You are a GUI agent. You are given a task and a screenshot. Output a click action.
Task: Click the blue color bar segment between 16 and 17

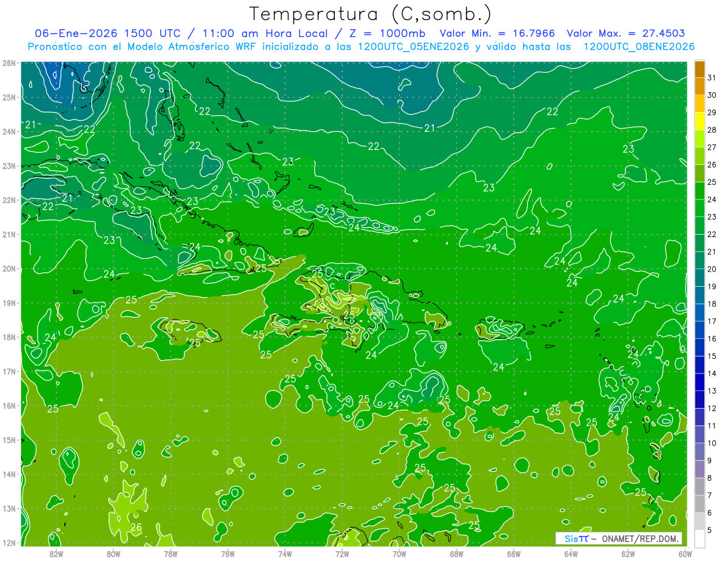point(699,330)
